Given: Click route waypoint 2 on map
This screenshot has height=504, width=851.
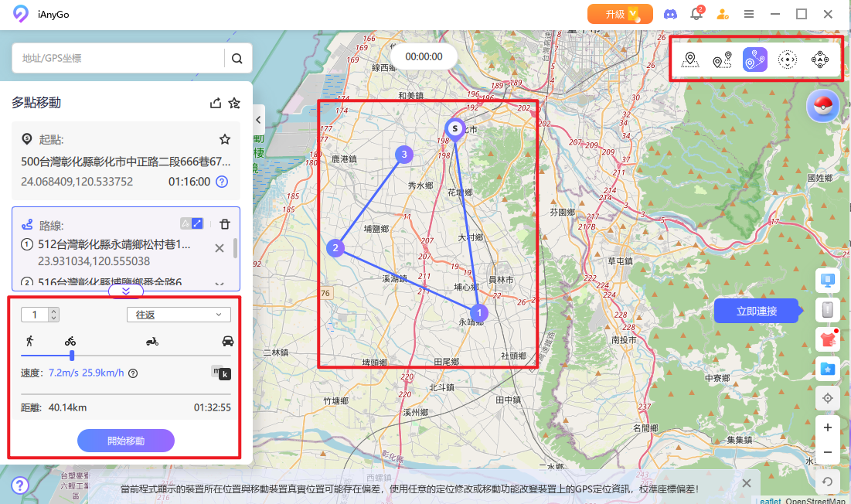Looking at the screenshot, I should 335,248.
